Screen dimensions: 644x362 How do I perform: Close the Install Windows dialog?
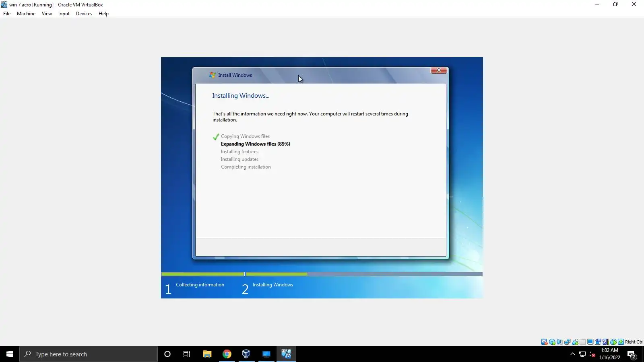(439, 70)
